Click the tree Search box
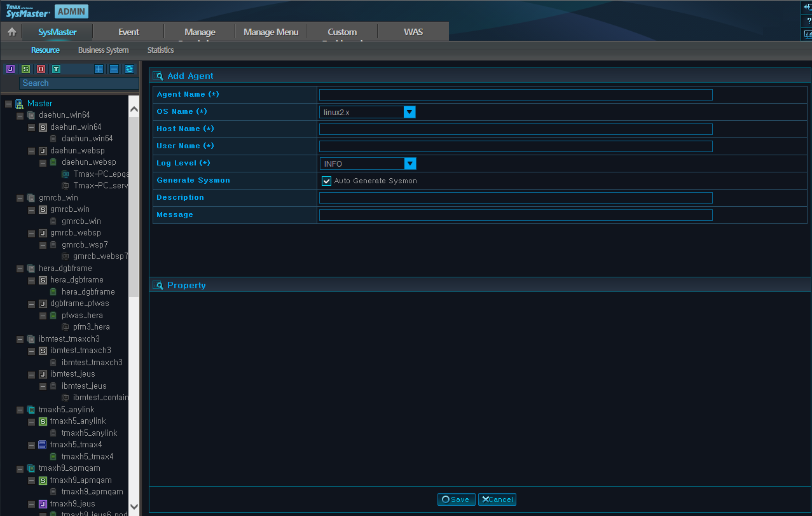Viewport: 812px width, 516px height. pyautogui.click(x=79, y=83)
